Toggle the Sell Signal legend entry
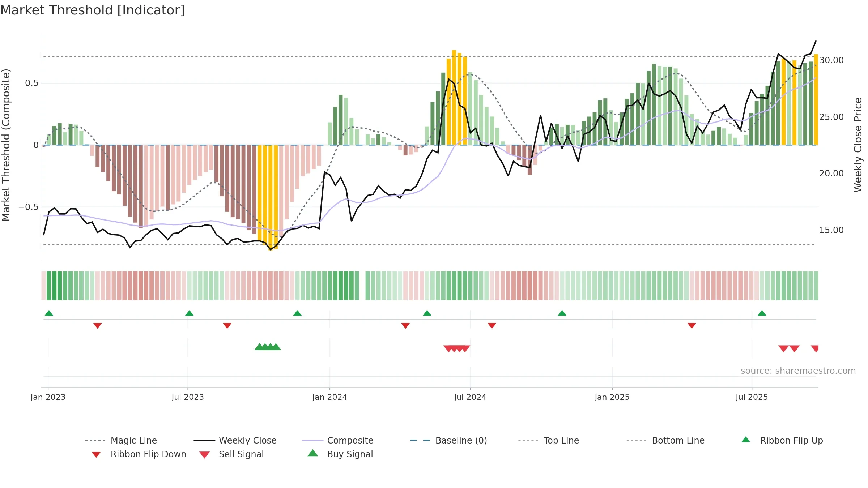 [x=231, y=454]
